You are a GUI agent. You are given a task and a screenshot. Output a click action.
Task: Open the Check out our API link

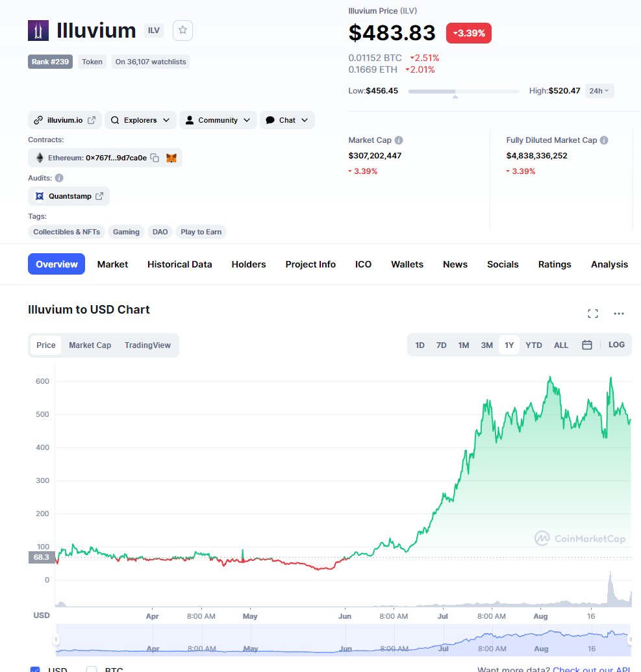click(x=591, y=669)
